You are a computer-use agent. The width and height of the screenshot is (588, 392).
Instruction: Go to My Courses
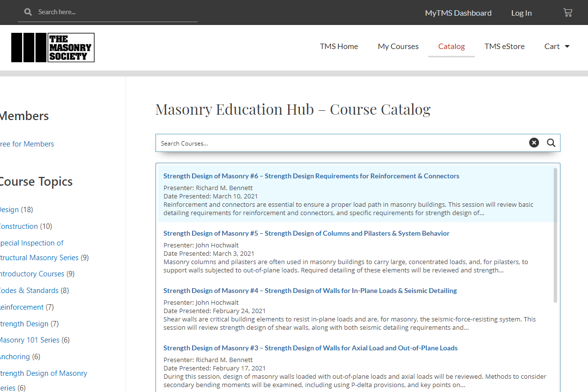pos(398,47)
